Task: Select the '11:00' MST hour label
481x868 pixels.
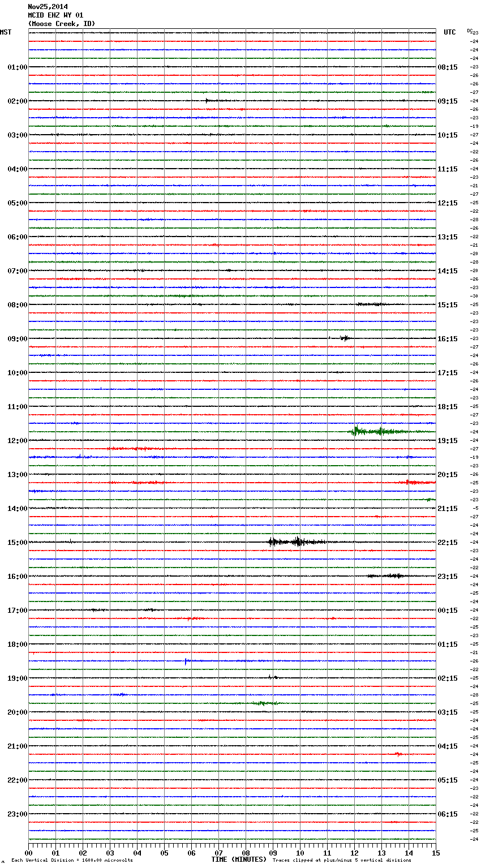Action: (18, 407)
